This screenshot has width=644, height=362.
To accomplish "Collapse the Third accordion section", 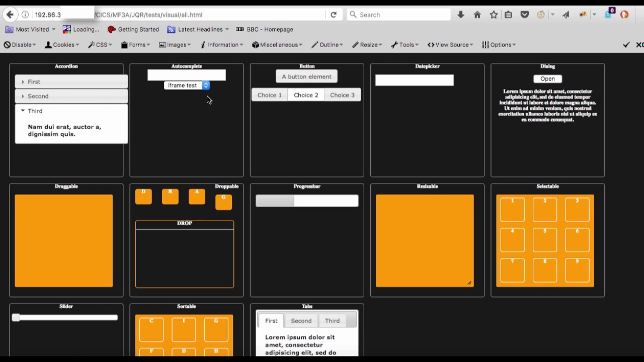I will click(71, 111).
